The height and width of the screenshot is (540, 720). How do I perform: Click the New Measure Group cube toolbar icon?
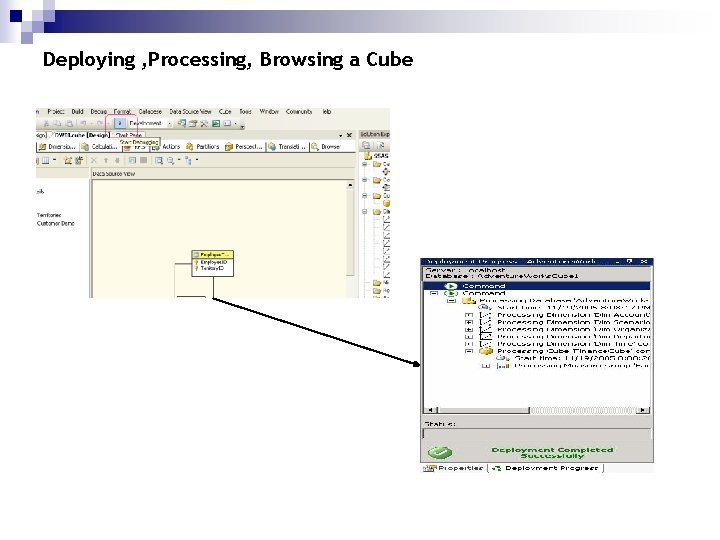coord(68,160)
